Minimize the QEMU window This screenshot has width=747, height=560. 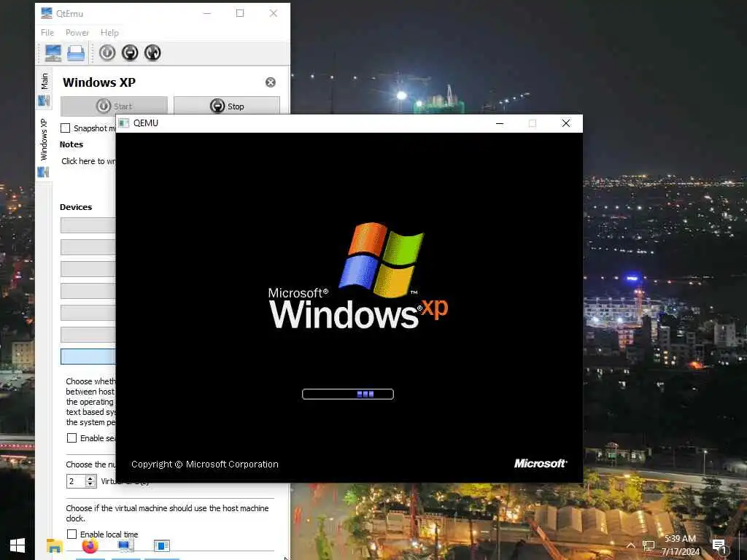click(500, 123)
